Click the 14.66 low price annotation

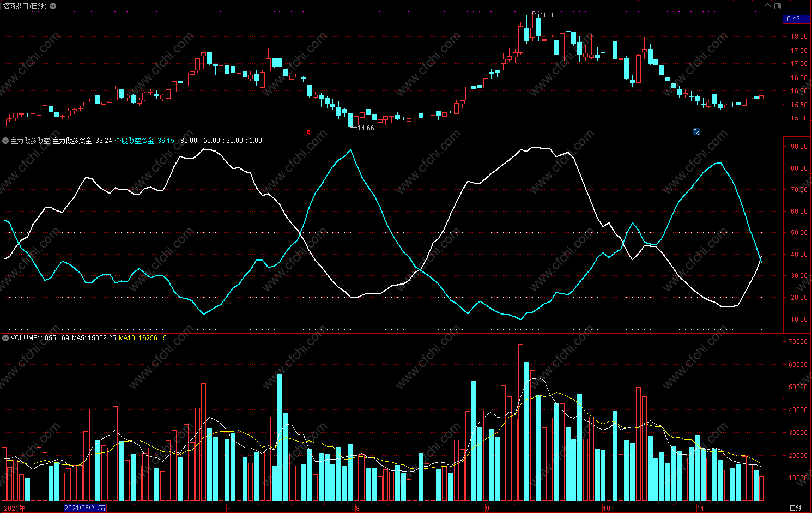coord(366,128)
